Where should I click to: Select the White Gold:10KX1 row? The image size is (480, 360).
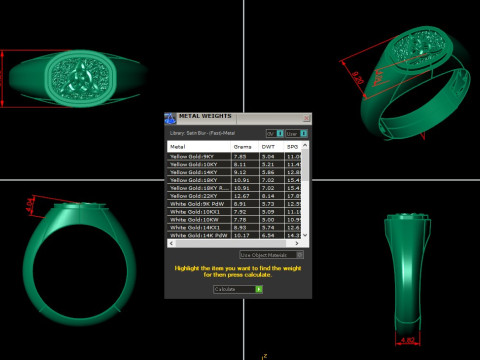coord(234,212)
